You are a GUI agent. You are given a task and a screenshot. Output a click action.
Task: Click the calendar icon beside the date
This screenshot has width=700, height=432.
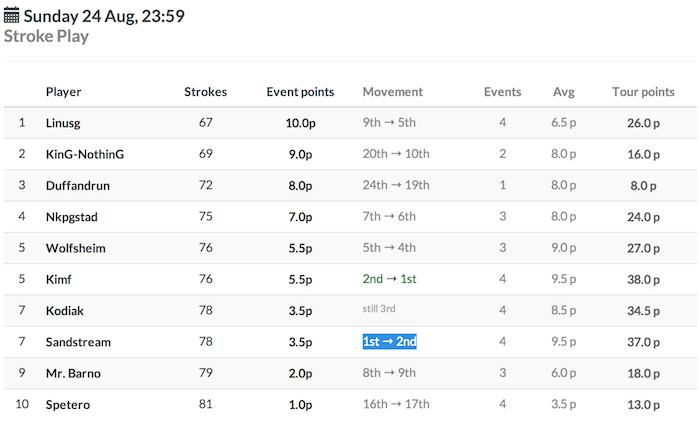[x=12, y=15]
